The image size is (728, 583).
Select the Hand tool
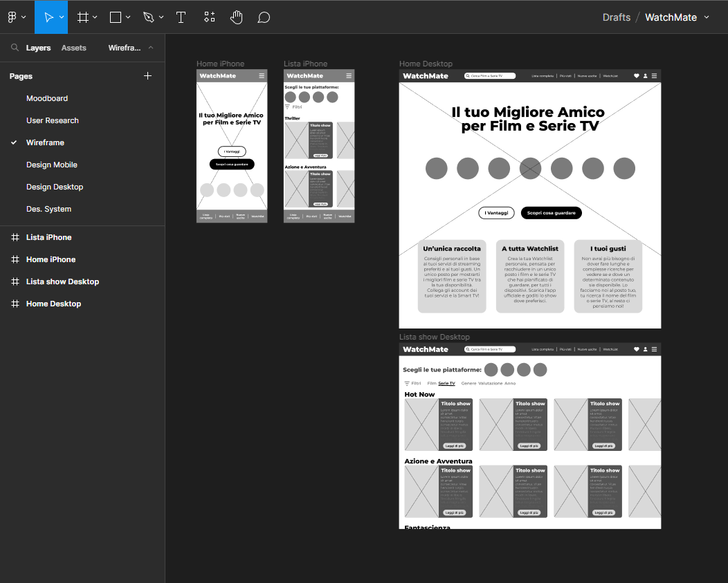[236, 17]
